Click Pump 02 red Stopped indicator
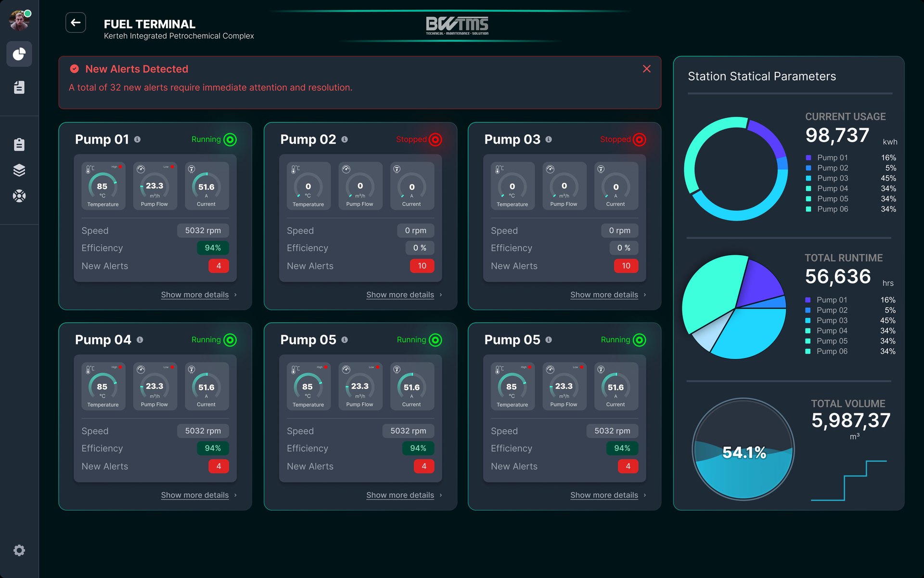The width and height of the screenshot is (924, 578). tap(436, 140)
